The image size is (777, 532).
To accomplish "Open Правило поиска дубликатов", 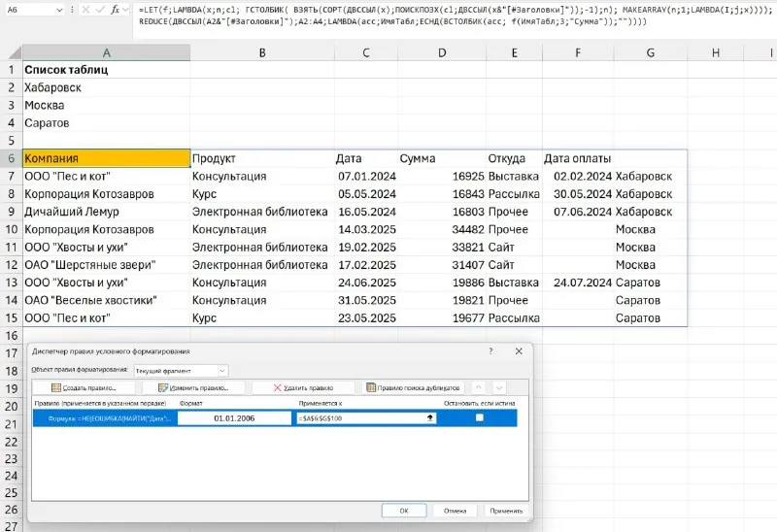I will pos(413,388).
